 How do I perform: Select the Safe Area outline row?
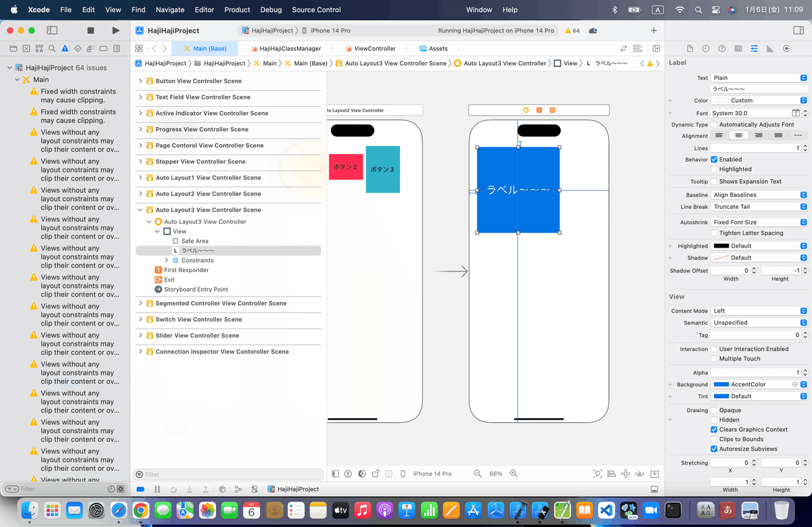coord(228,241)
